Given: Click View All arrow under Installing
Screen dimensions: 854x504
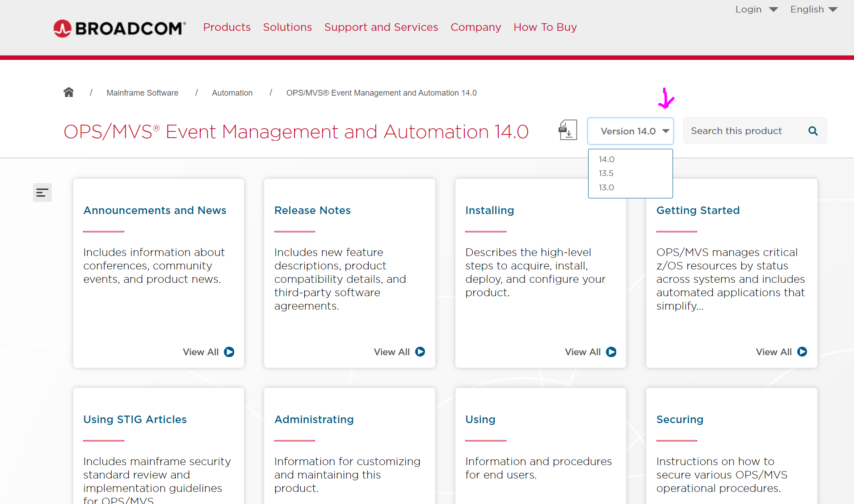Looking at the screenshot, I should click(x=611, y=352).
